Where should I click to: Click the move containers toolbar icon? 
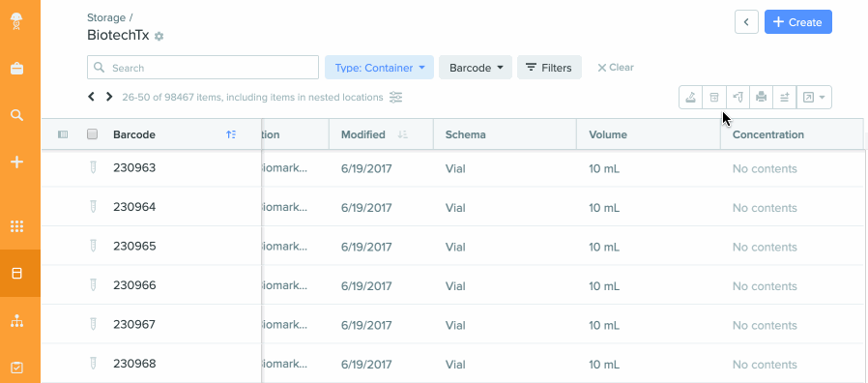(x=738, y=97)
